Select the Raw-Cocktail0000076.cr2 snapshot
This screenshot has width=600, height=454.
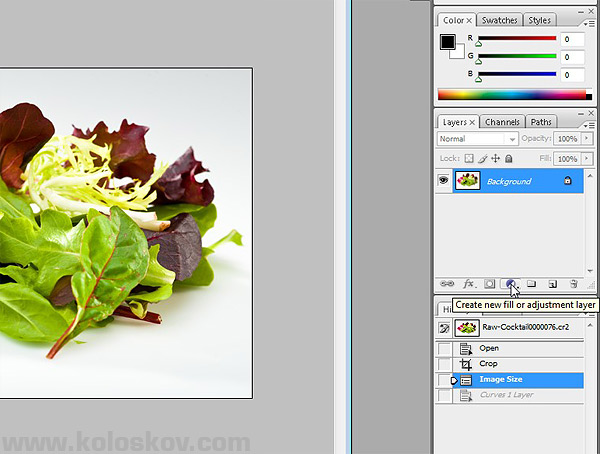(518, 328)
